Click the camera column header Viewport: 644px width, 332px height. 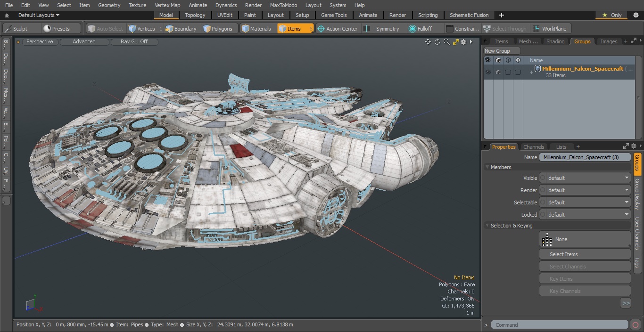tap(498, 60)
